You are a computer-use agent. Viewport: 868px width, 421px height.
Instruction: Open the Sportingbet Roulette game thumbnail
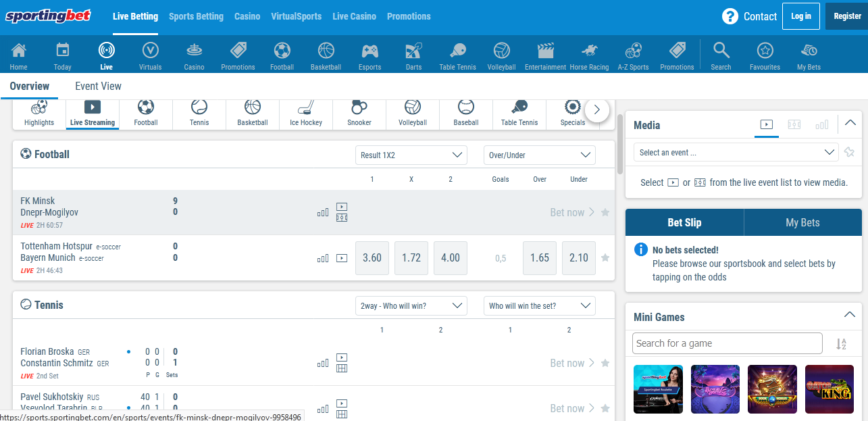tap(658, 389)
